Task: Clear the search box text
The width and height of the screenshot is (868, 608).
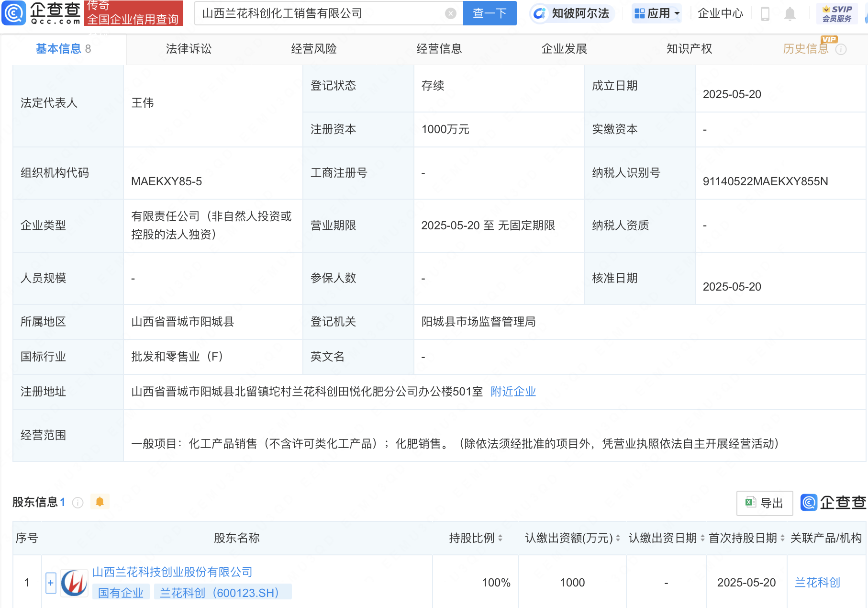Action: pos(450,13)
